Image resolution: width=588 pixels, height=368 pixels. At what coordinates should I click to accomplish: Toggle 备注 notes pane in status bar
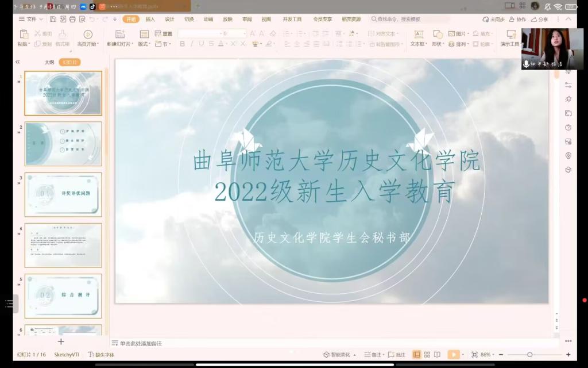pos(373,355)
